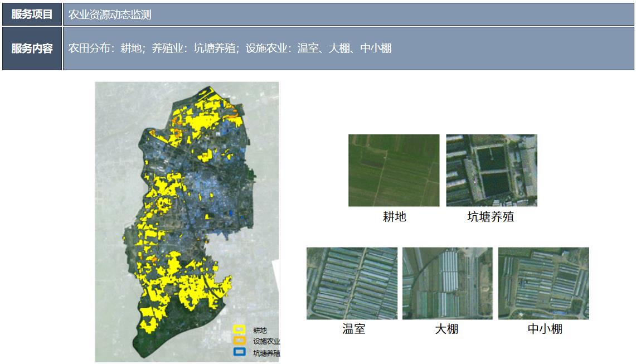Open the 耕地 farmland sample image
The image size is (636, 364).
coord(394,171)
